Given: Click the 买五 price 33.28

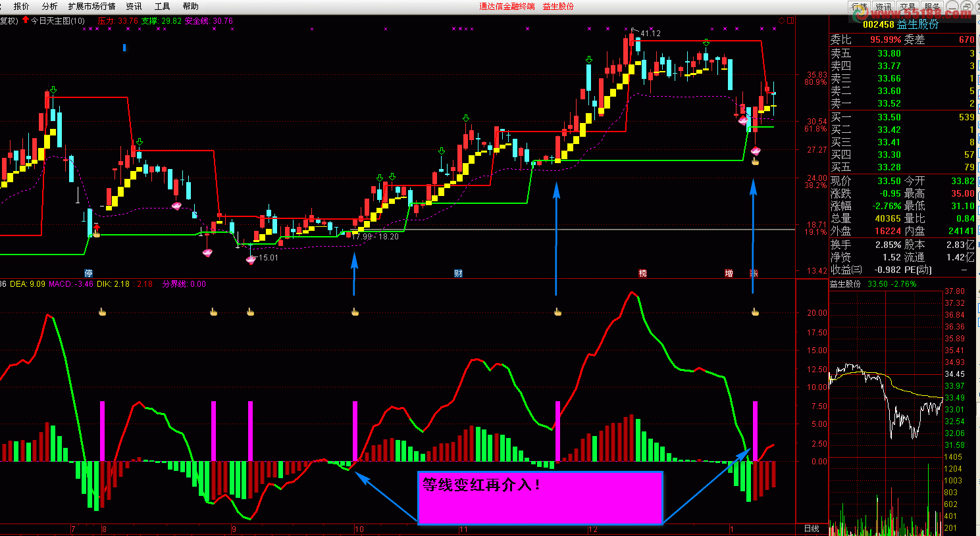Looking at the screenshot, I should (x=889, y=167).
